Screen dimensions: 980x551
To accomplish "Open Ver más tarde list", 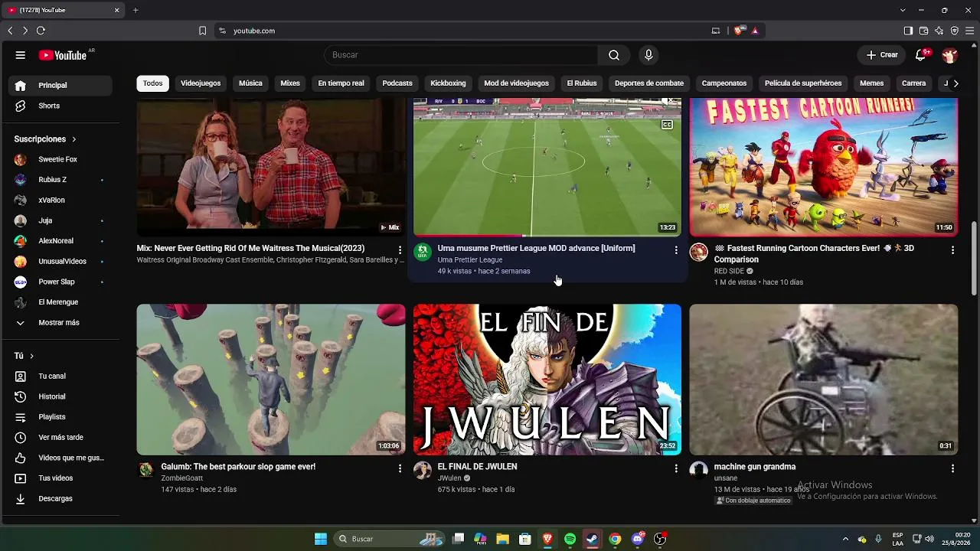I will pyautogui.click(x=60, y=438).
